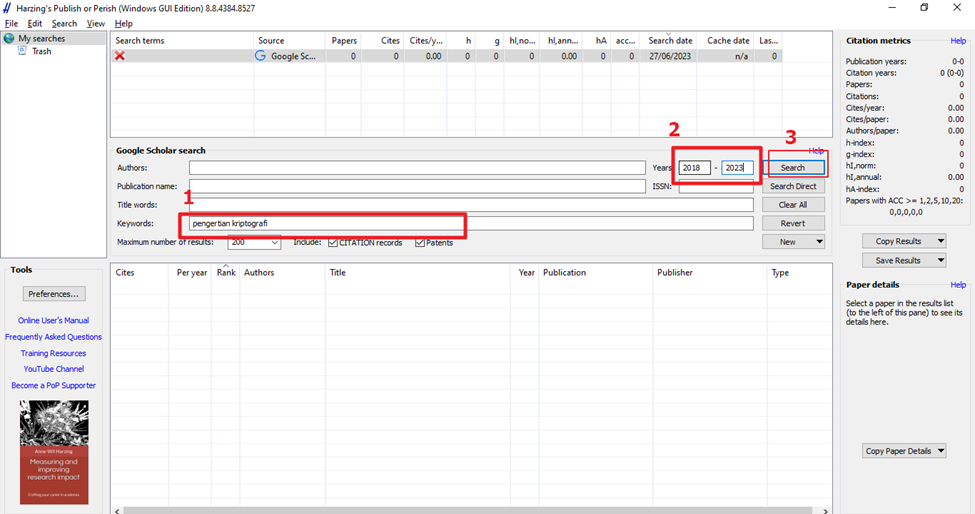Sort results by Publication column header

click(596, 273)
